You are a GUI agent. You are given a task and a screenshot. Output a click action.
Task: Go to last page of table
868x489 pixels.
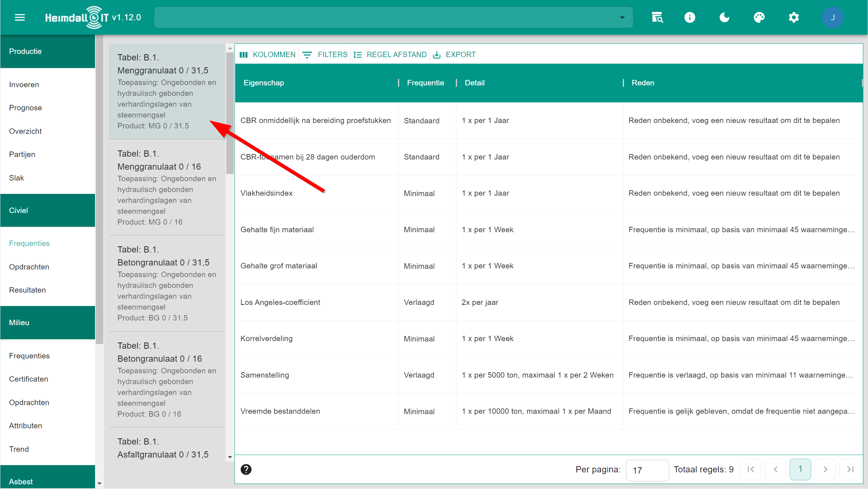[850, 469]
